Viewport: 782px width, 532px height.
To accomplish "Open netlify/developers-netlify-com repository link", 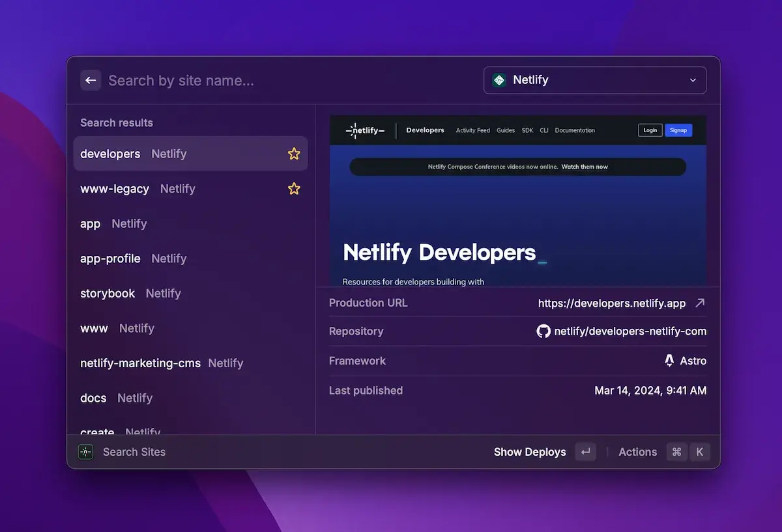I will click(x=630, y=331).
